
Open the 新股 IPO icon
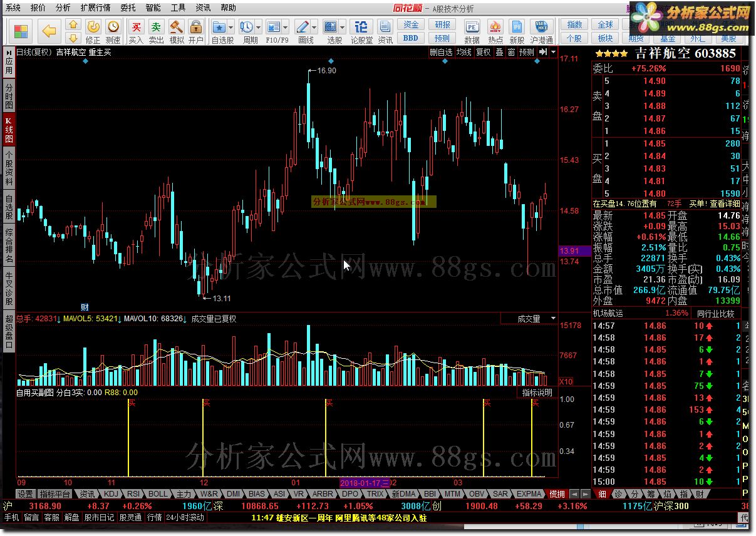(517, 31)
